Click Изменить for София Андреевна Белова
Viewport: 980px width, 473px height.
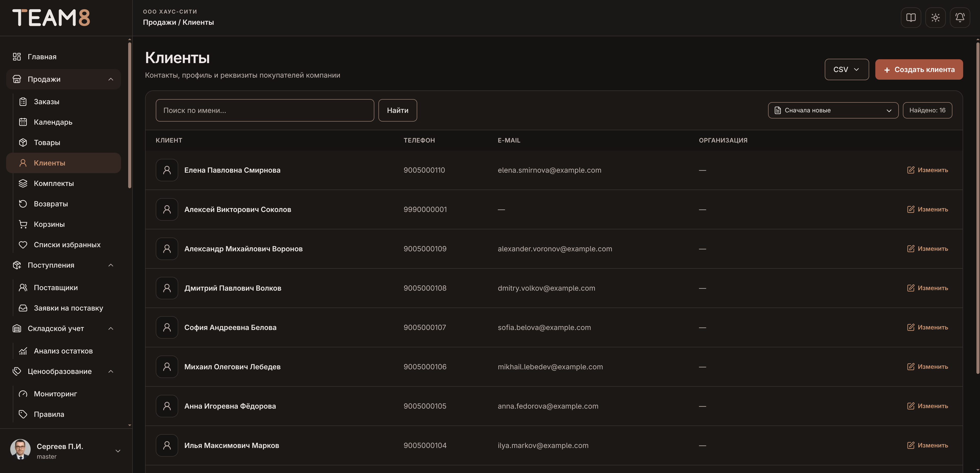tap(927, 327)
